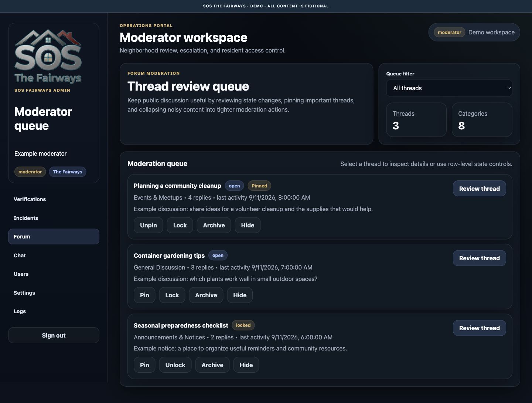Click the Threads count card
The height and width of the screenshot is (403, 532).
coord(416,120)
